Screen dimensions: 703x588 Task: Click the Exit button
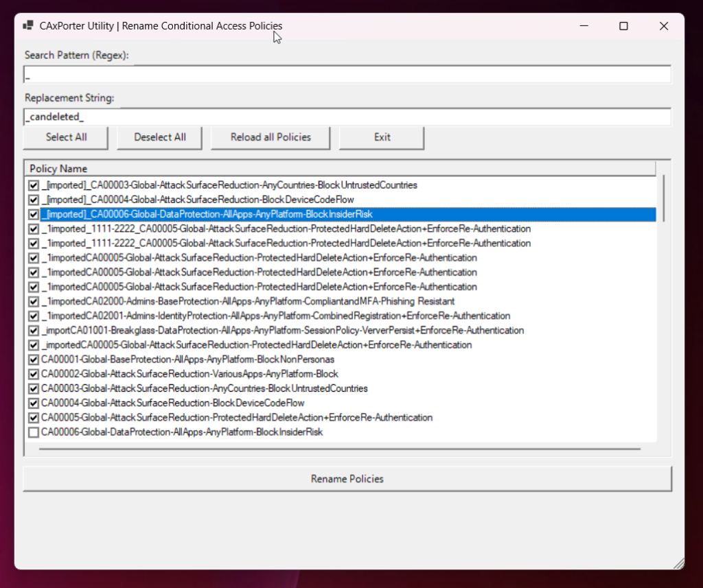382,137
